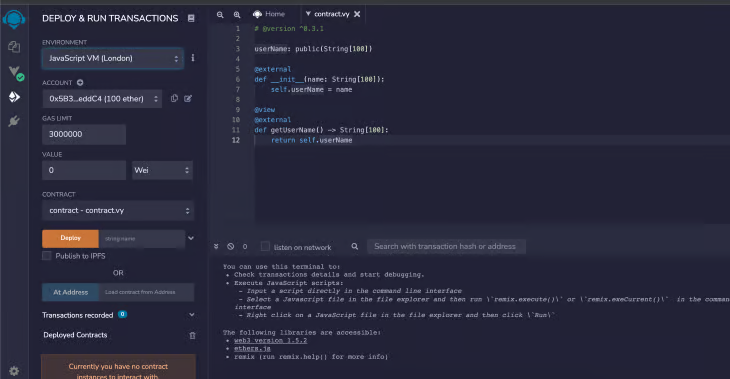Open the Wei unit dropdown
730x379 pixels.
point(162,170)
